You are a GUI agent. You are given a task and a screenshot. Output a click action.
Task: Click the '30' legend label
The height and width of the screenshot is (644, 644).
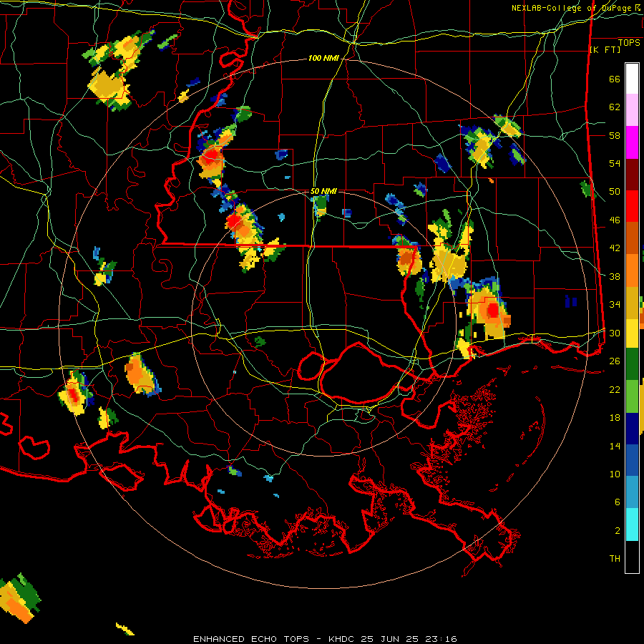[x=615, y=333]
